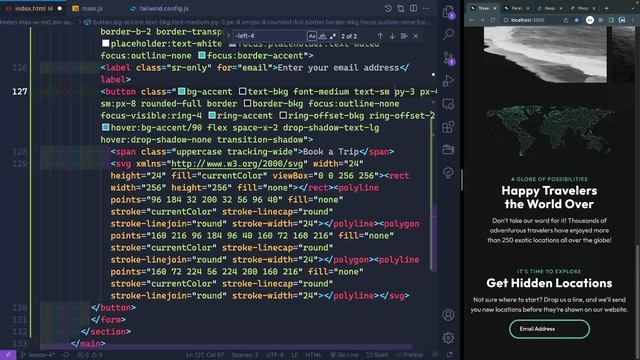Select the third browser tab in Chrome

(x=550, y=8)
